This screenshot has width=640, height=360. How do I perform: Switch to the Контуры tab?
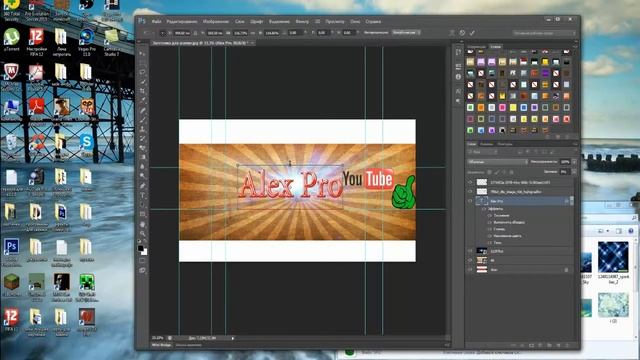505,144
